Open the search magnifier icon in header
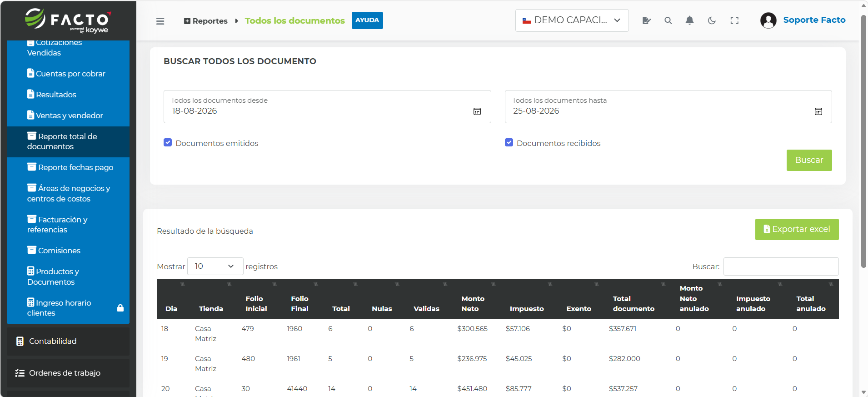 tap(668, 20)
